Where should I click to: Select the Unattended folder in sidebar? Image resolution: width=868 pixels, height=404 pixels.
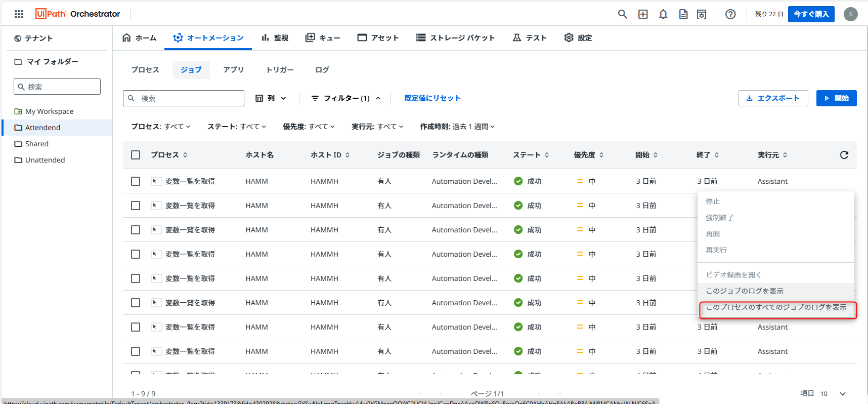45,160
